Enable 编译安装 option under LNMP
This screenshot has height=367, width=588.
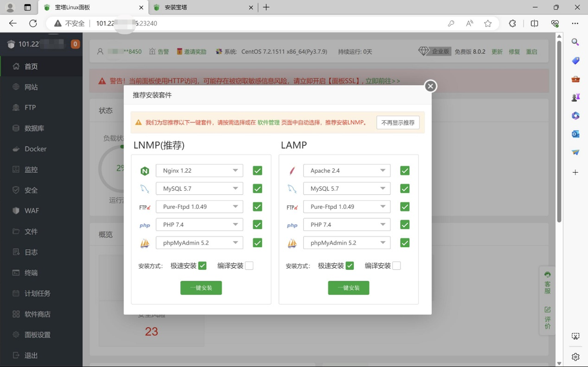click(x=249, y=266)
